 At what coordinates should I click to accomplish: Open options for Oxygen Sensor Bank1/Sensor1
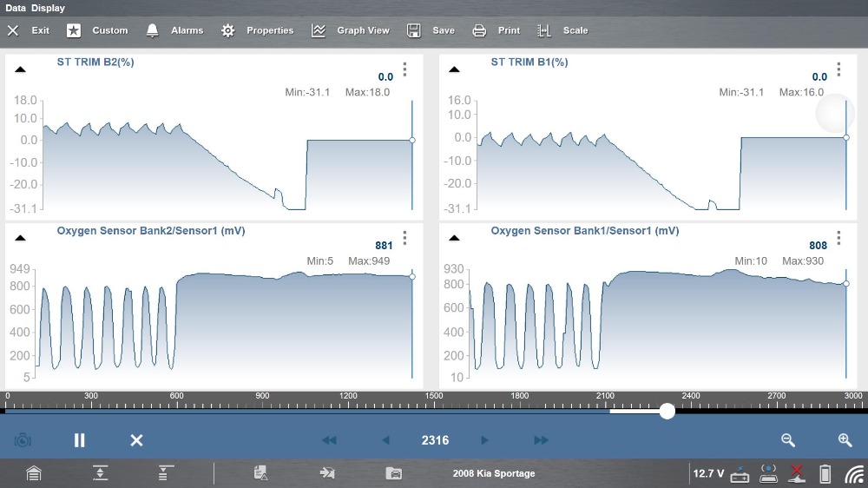838,237
